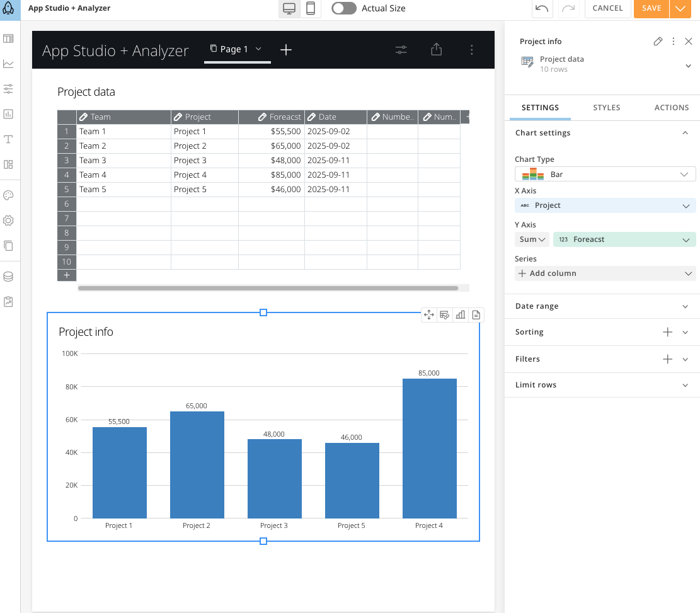The width and height of the screenshot is (700, 613).
Task: Click the linked table icon on chart toolbar
Action: (445, 315)
